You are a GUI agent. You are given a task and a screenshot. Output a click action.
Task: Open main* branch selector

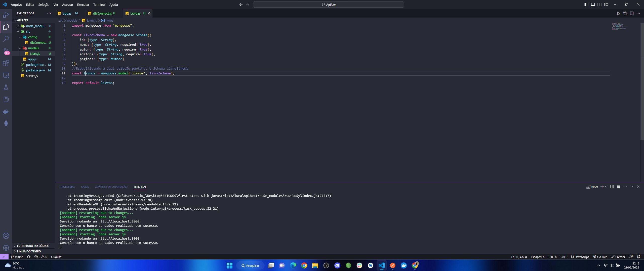[17, 257]
